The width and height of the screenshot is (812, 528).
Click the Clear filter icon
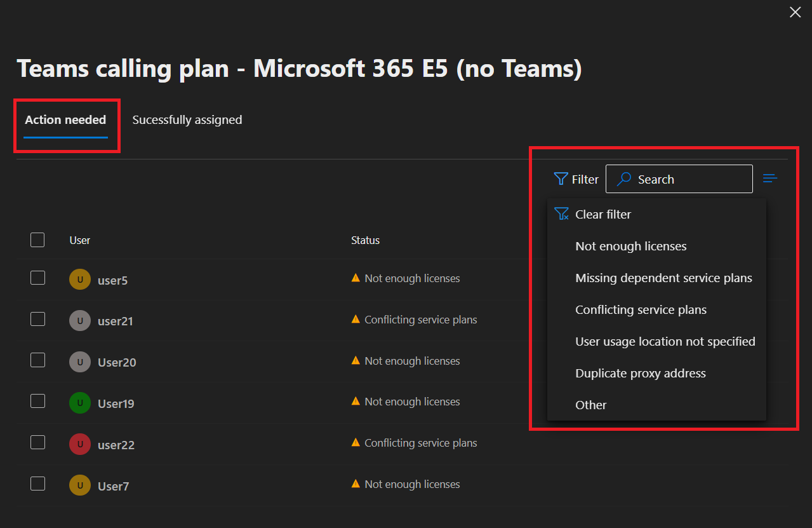click(x=561, y=213)
